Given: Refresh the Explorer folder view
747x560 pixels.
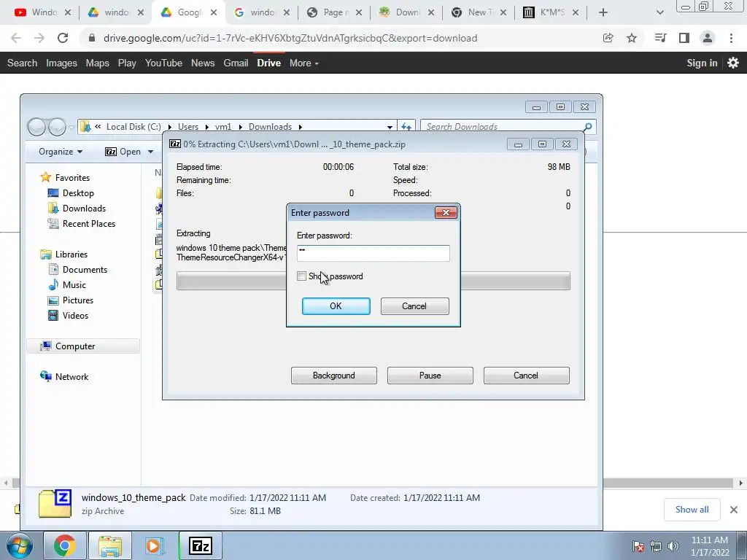Looking at the screenshot, I should pyautogui.click(x=406, y=127).
